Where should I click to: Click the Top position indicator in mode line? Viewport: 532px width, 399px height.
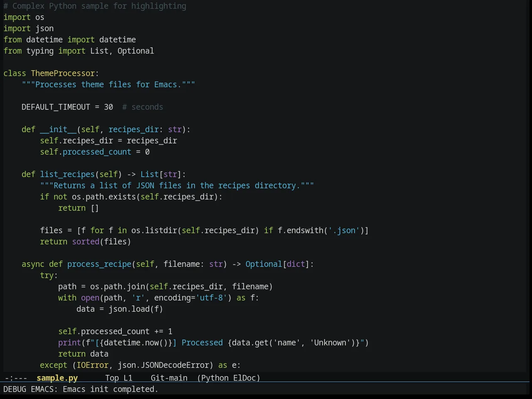(x=112, y=378)
